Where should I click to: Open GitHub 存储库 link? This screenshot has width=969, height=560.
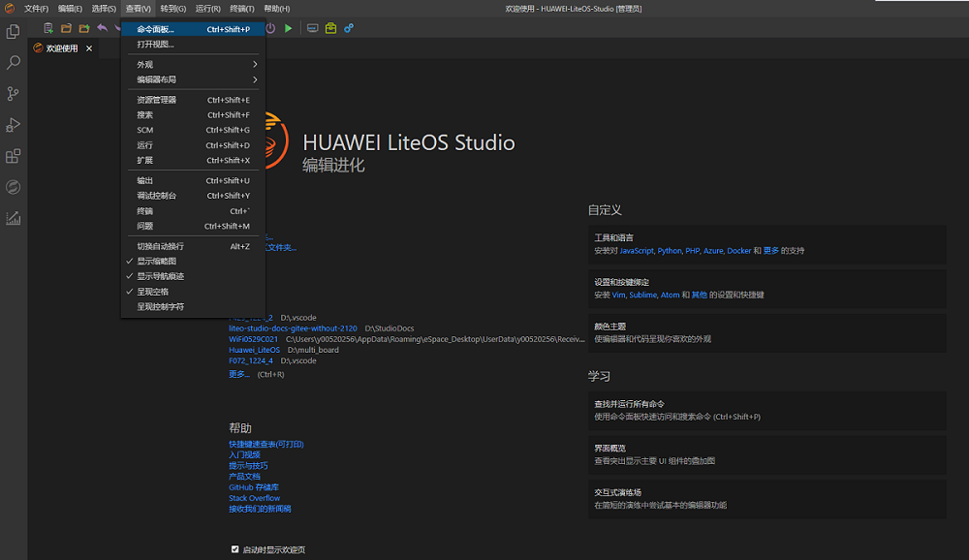coord(253,487)
